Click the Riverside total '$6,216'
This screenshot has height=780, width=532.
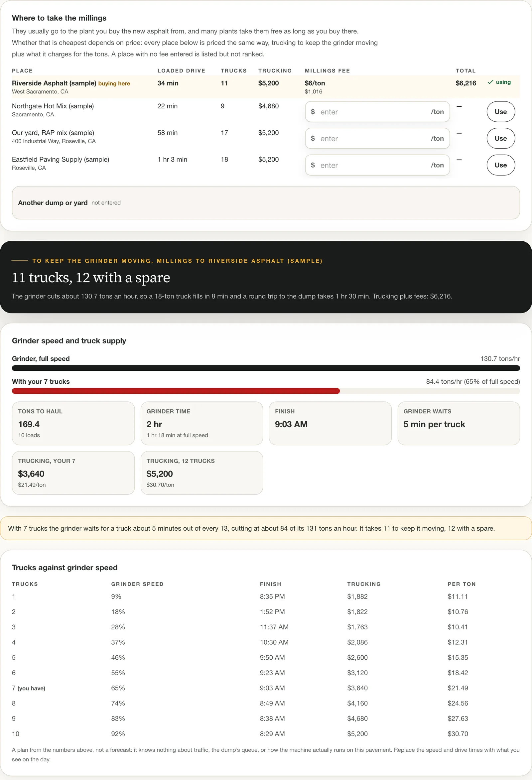pyautogui.click(x=465, y=83)
